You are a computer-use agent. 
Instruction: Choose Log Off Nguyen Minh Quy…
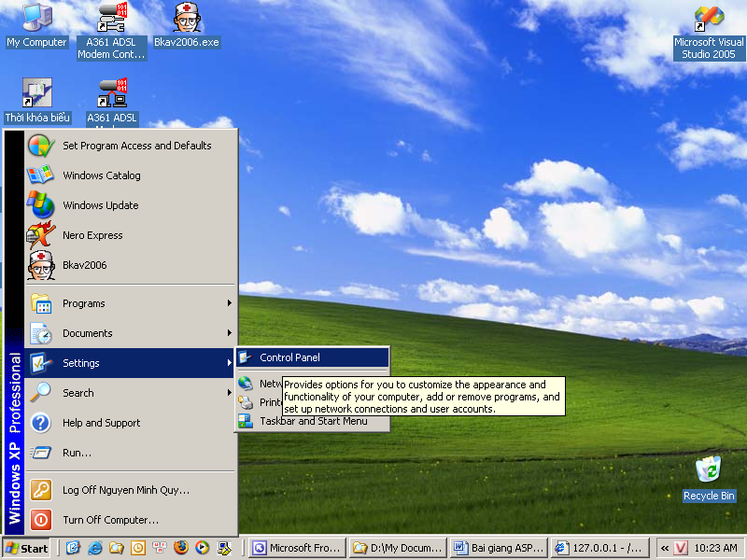point(131,490)
